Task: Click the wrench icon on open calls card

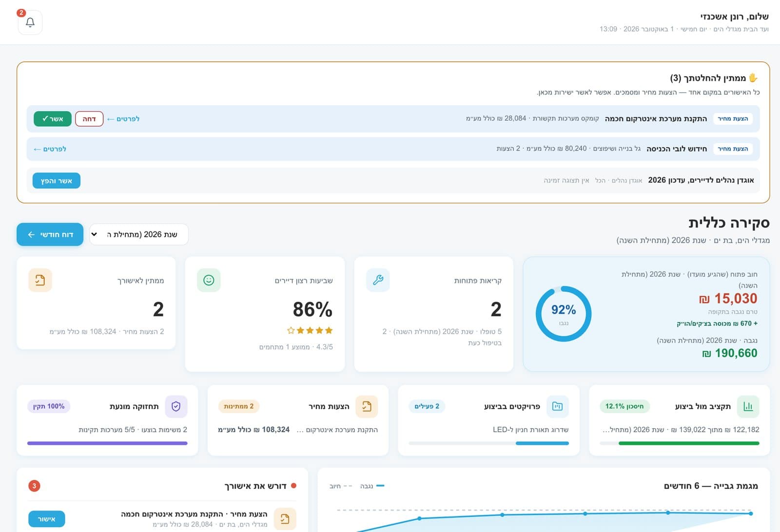Action: tap(378, 280)
